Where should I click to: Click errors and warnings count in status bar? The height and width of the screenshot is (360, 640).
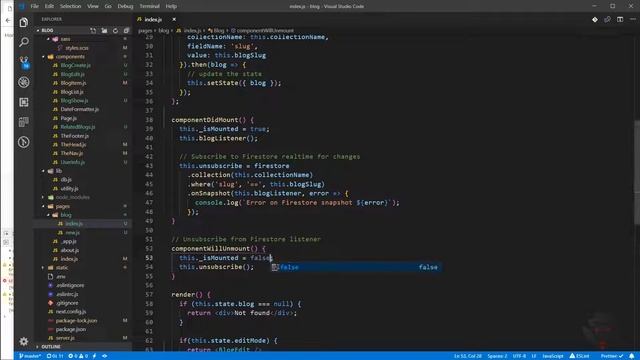coord(78,356)
